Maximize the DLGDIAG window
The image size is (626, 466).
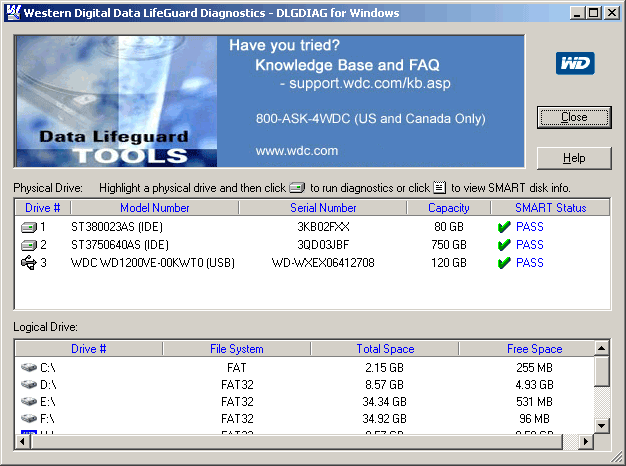(593, 13)
